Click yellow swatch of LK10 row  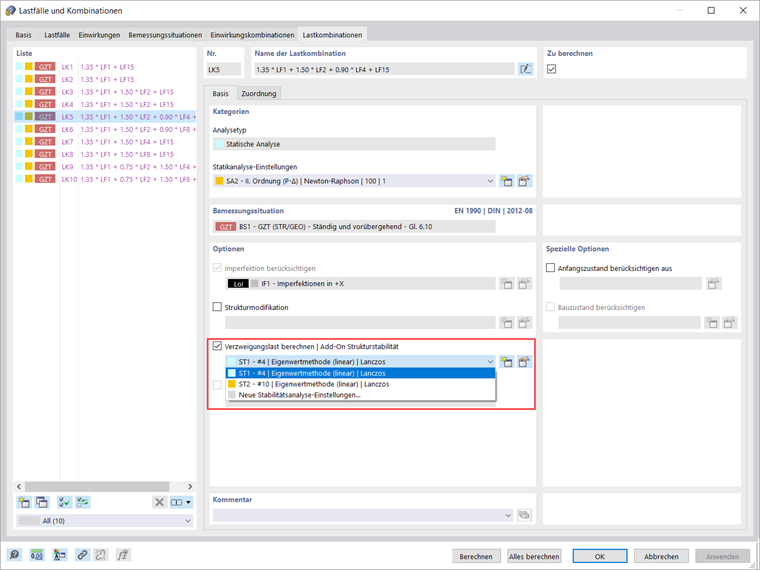tap(29, 179)
